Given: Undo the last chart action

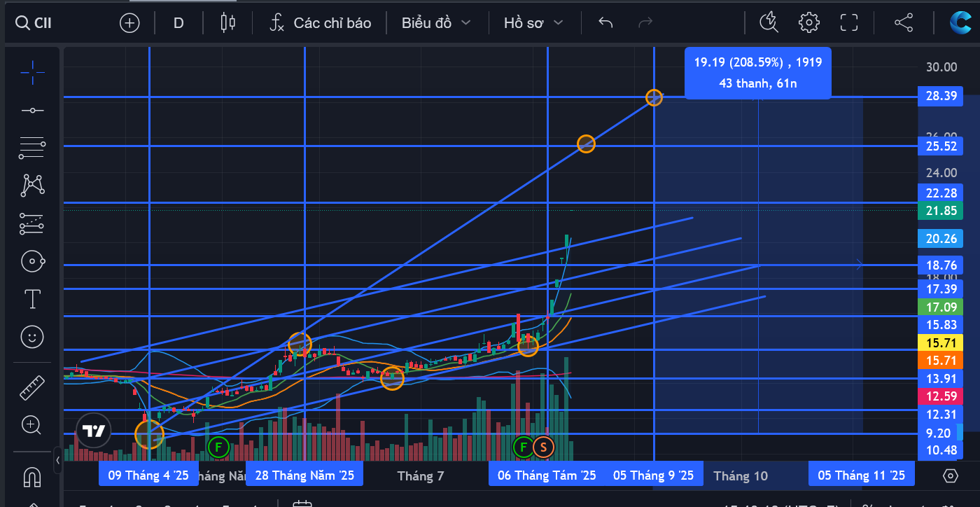Looking at the screenshot, I should tap(605, 23).
